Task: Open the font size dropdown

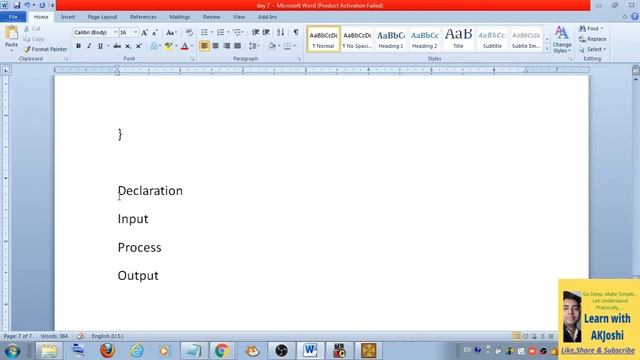Action: pyautogui.click(x=136, y=32)
